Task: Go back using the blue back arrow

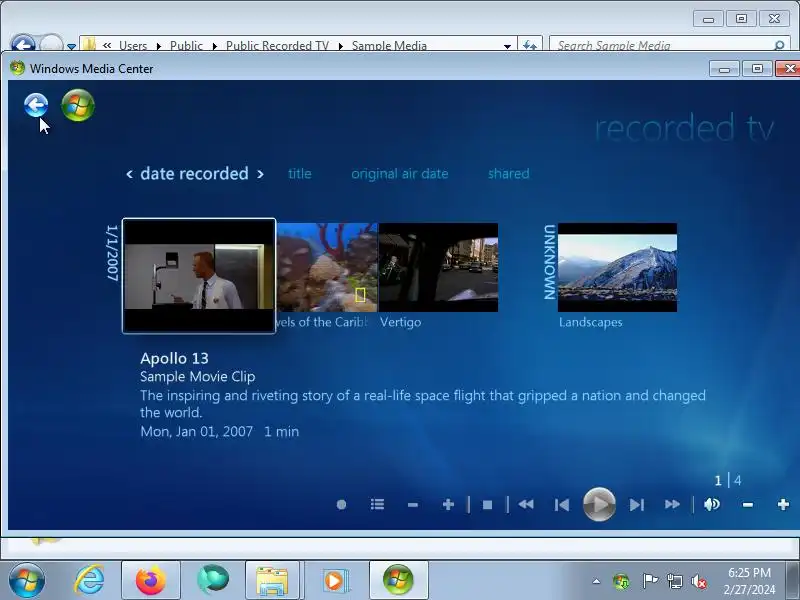Action: 36,106
